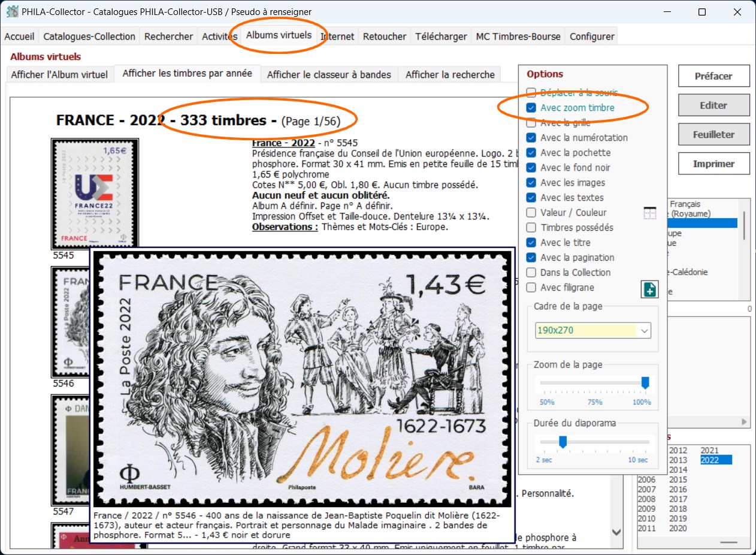Screen dimensions: 756x555
Task: Click the green add-page icon beside Avec filigrane
Action: click(x=650, y=289)
